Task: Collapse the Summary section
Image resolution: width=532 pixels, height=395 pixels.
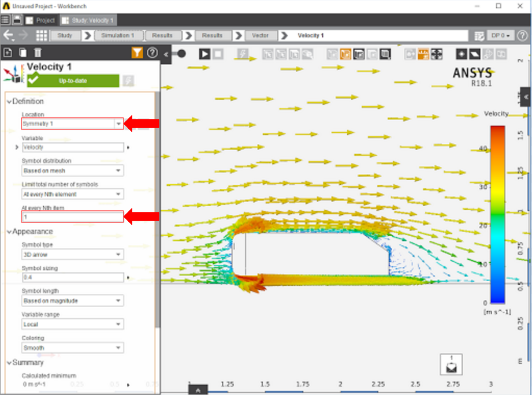Action: [x=9, y=363]
